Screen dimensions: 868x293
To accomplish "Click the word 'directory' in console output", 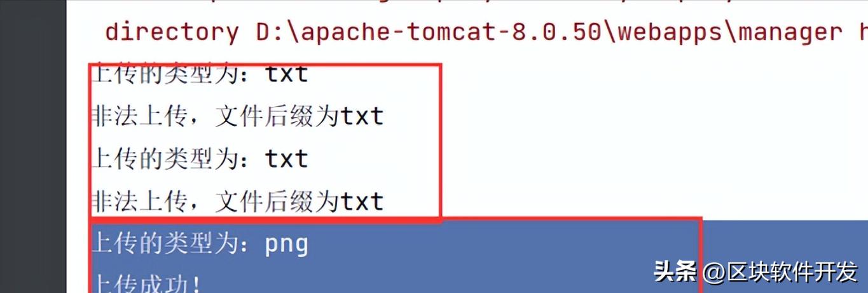I will [172, 32].
